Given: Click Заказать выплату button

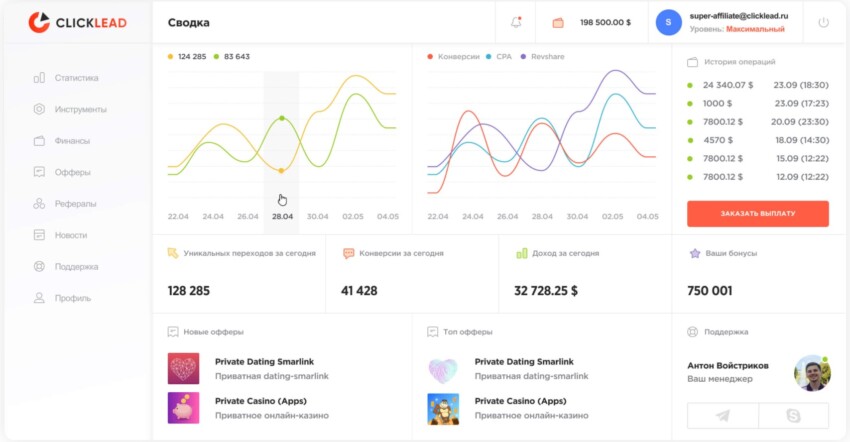Looking at the screenshot, I should [x=758, y=214].
